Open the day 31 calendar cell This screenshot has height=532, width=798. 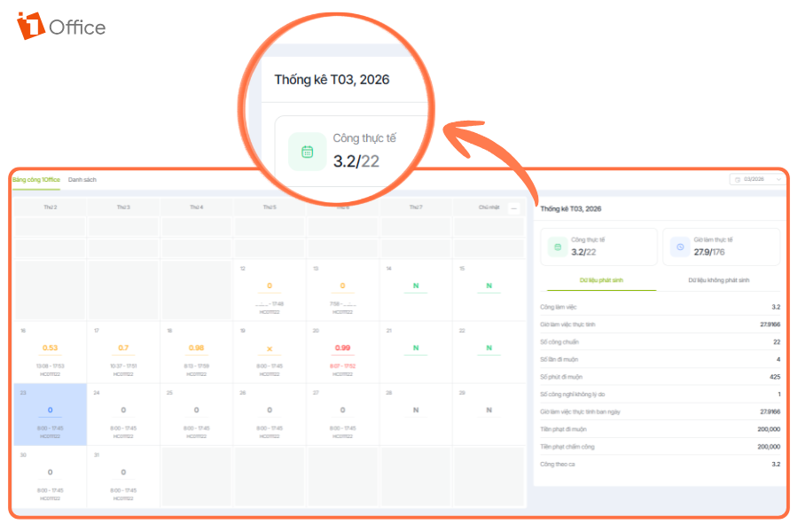point(123,476)
